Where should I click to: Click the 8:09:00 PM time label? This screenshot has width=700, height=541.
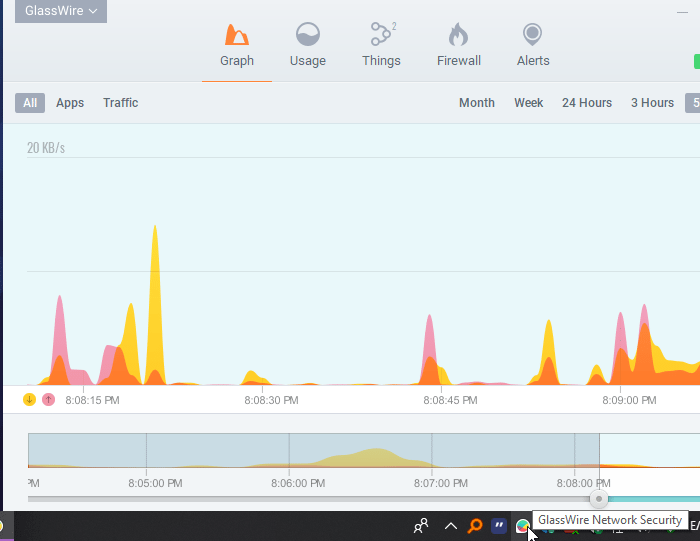pos(629,400)
